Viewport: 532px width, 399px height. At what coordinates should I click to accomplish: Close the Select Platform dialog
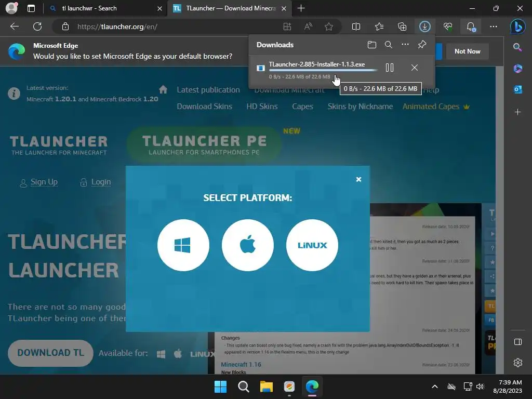pyautogui.click(x=358, y=179)
